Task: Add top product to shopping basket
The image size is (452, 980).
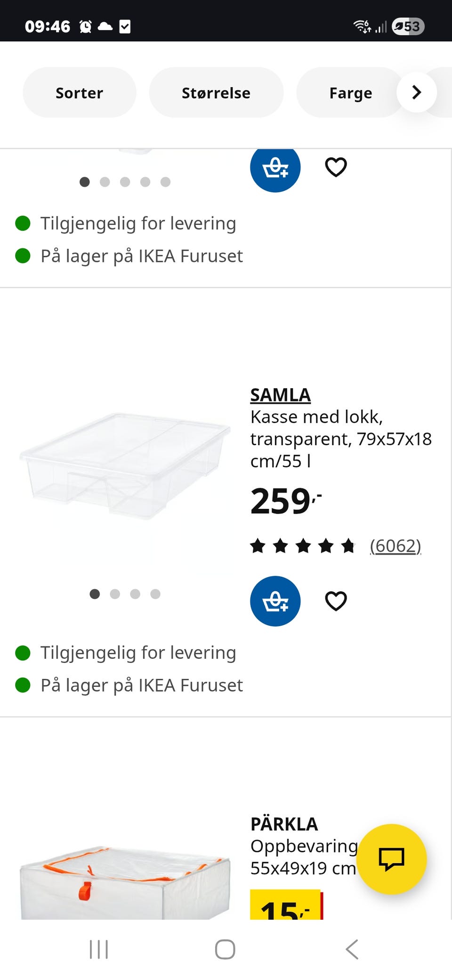Action: [x=275, y=168]
